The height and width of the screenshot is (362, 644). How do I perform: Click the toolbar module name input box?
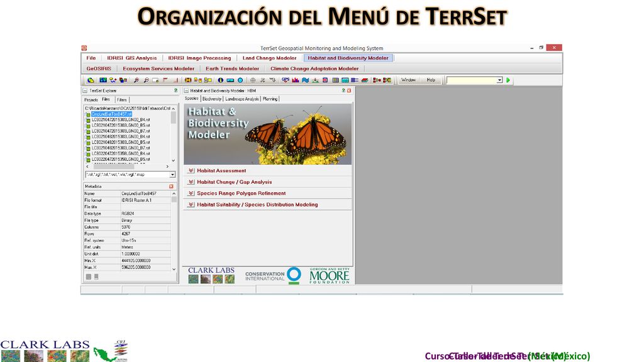[x=472, y=80]
